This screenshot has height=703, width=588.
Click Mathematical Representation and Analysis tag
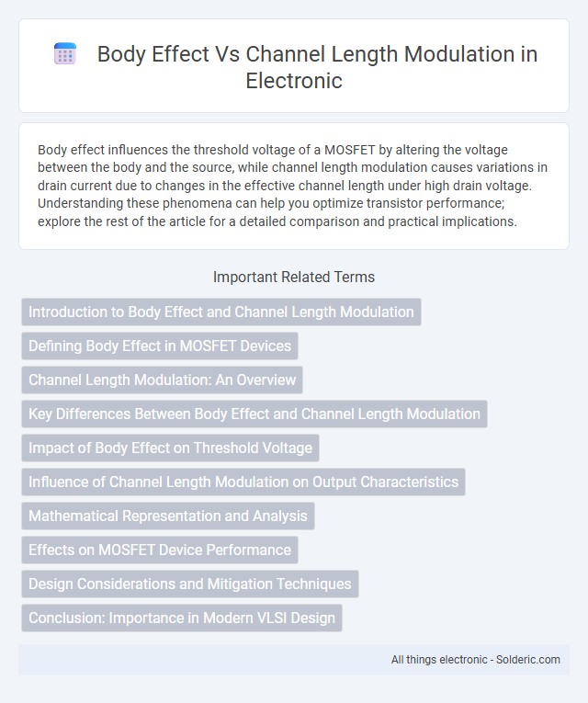pyautogui.click(x=168, y=516)
